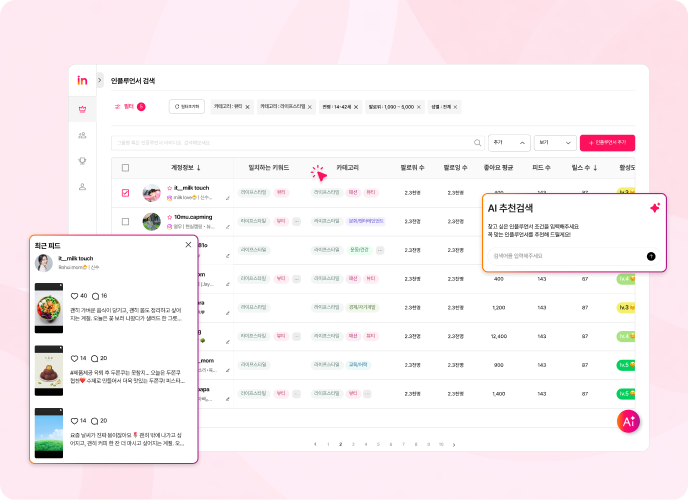Click the 12,400 average likes value
Viewport: 688px width, 500px height.
(x=499, y=336)
